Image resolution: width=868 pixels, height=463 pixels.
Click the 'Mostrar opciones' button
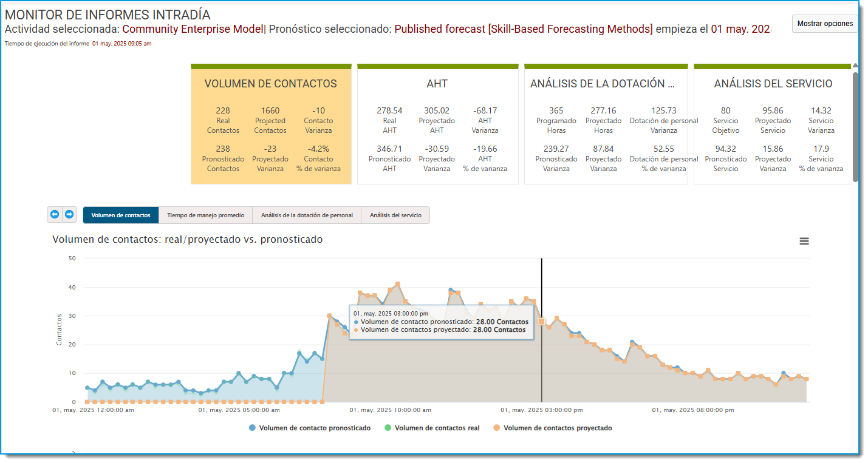(825, 24)
